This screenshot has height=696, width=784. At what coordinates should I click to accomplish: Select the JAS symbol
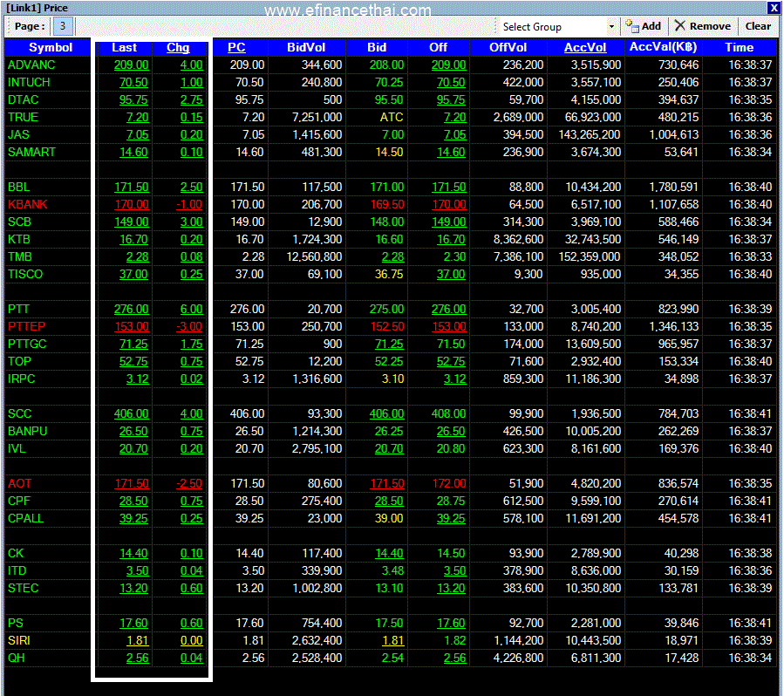(18, 135)
